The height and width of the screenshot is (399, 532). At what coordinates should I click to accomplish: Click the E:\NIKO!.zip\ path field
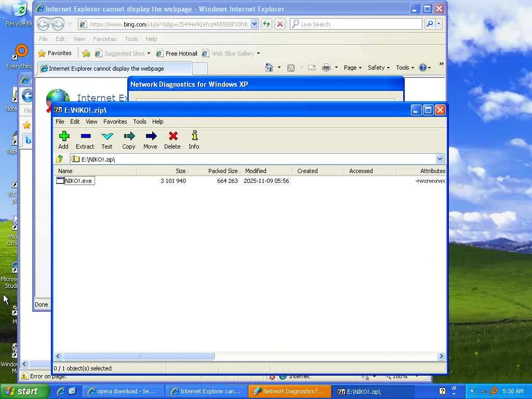253,159
